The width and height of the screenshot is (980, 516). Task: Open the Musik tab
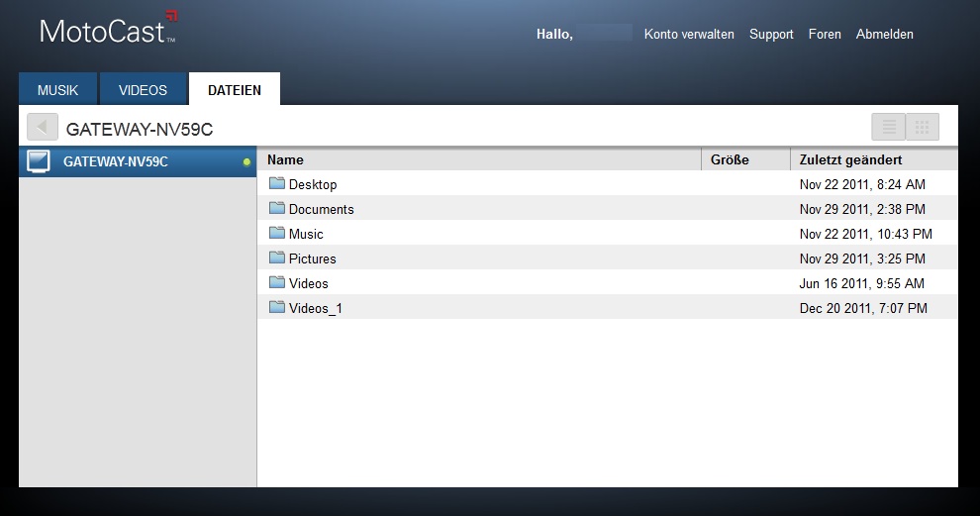[57, 90]
